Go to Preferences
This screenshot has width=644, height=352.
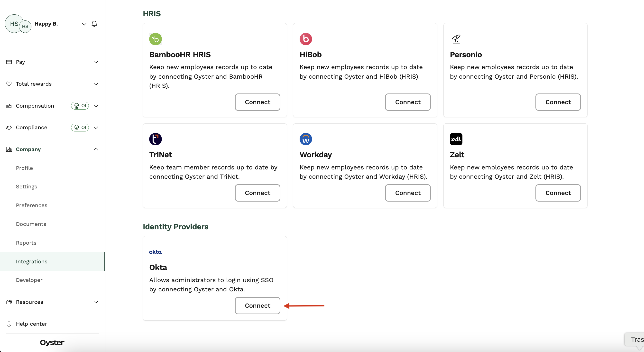31,205
